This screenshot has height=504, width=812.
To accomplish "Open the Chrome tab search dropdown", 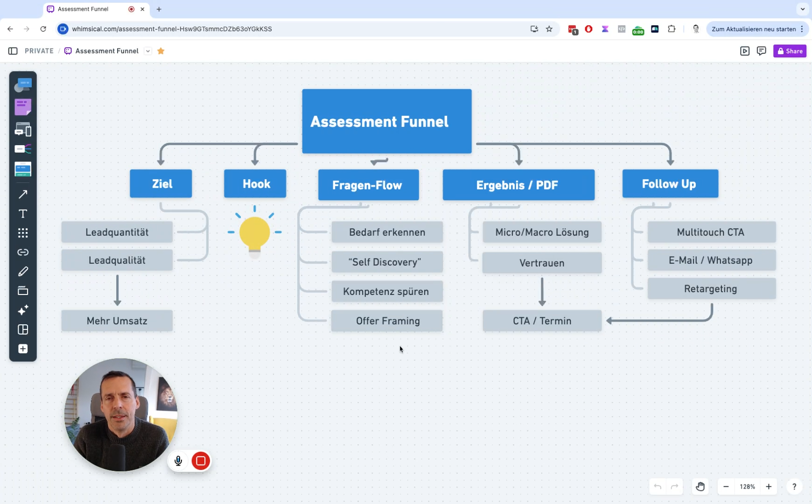I will [802, 9].
